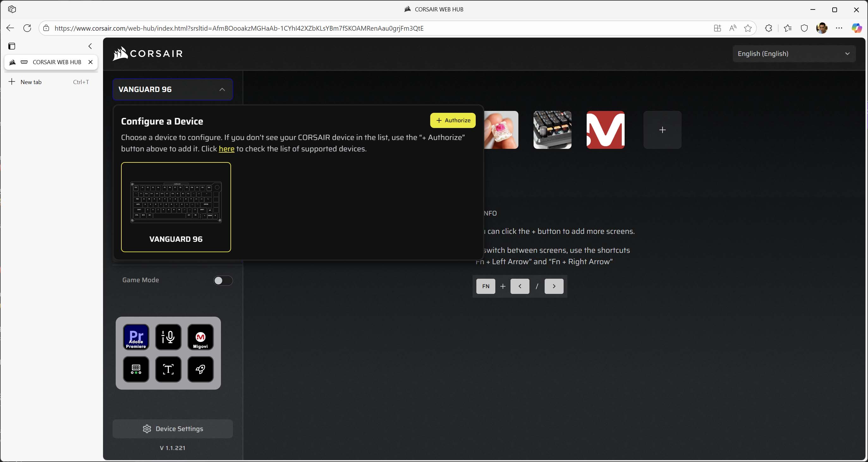The width and height of the screenshot is (868, 462).
Task: Open a new browser tab
Action: (x=32, y=82)
